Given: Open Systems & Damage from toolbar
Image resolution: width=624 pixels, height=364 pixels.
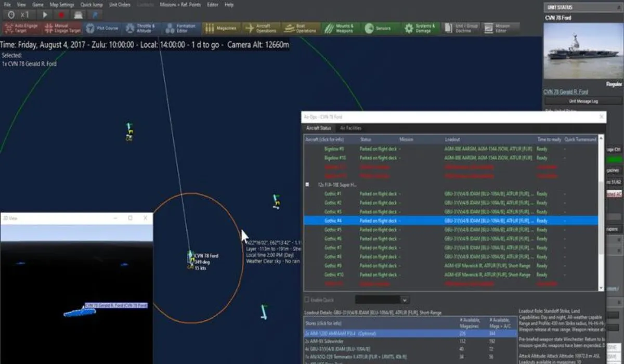Looking at the screenshot, I should (x=419, y=29).
